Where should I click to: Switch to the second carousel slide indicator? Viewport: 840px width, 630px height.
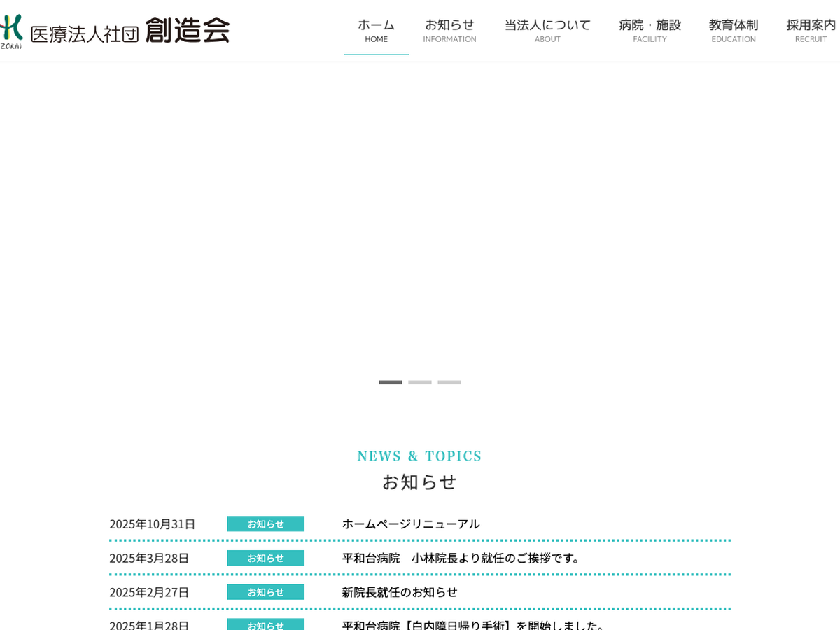pos(420,382)
